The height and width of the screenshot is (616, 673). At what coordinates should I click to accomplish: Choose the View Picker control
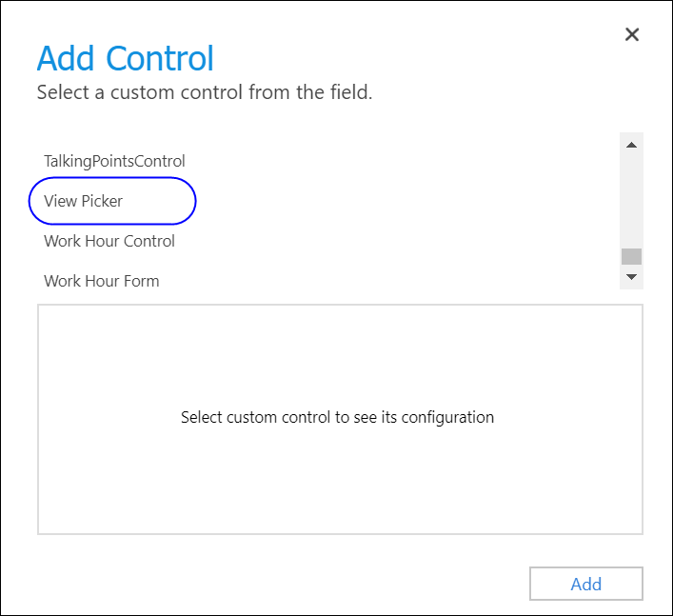point(84,201)
